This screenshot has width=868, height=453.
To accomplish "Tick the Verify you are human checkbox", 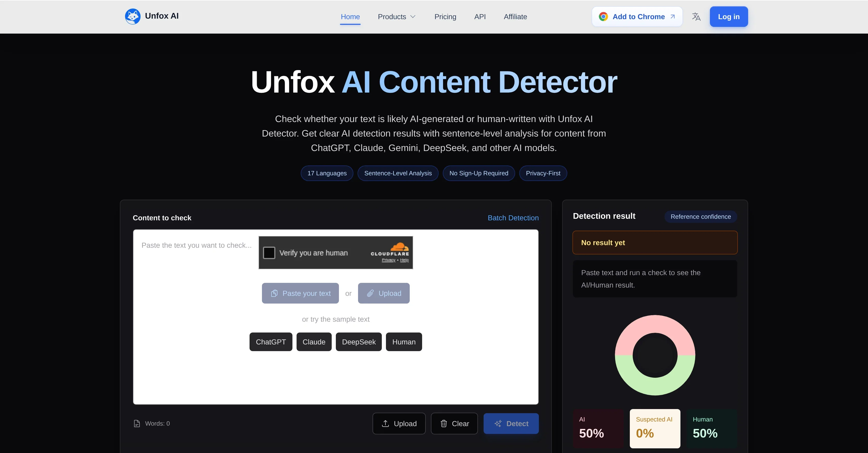I will click(269, 253).
